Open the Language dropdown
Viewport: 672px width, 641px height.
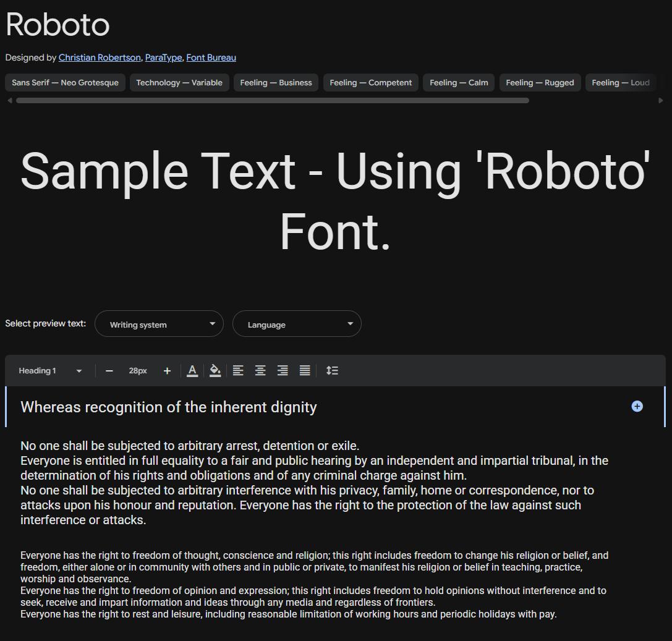click(x=297, y=324)
